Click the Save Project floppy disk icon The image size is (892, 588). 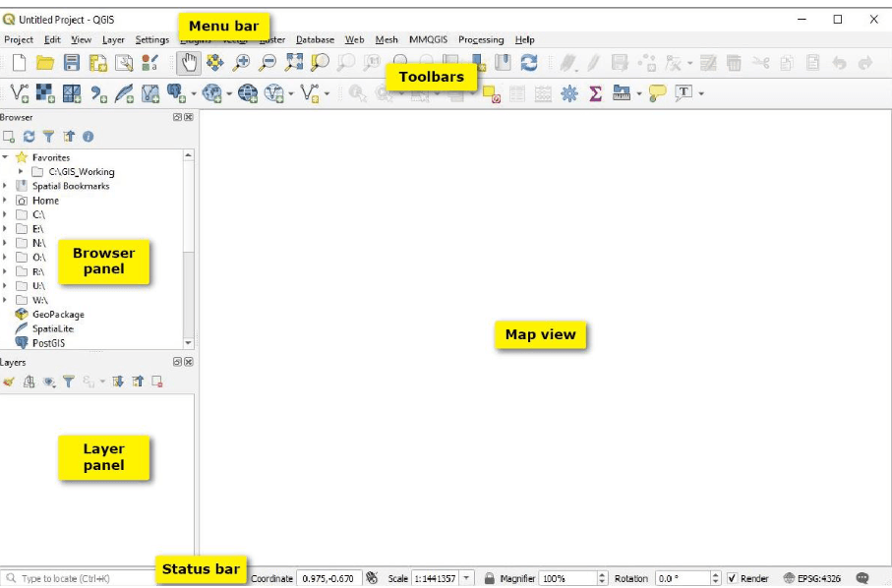72,63
